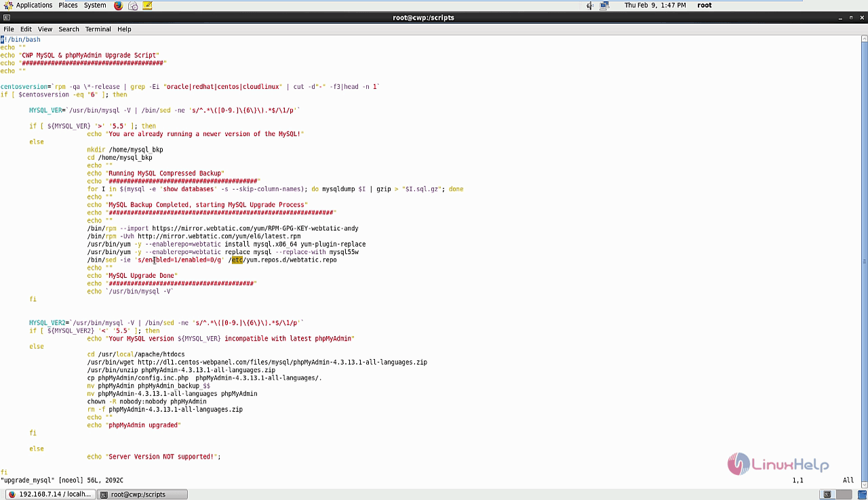
Task: Click the root user name in panel
Action: pos(705,5)
